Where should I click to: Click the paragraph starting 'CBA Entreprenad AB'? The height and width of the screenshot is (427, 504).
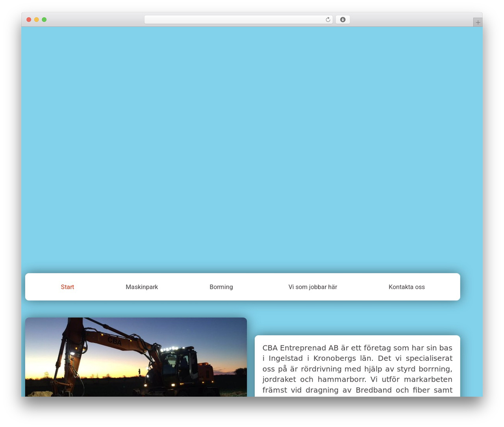358,369
